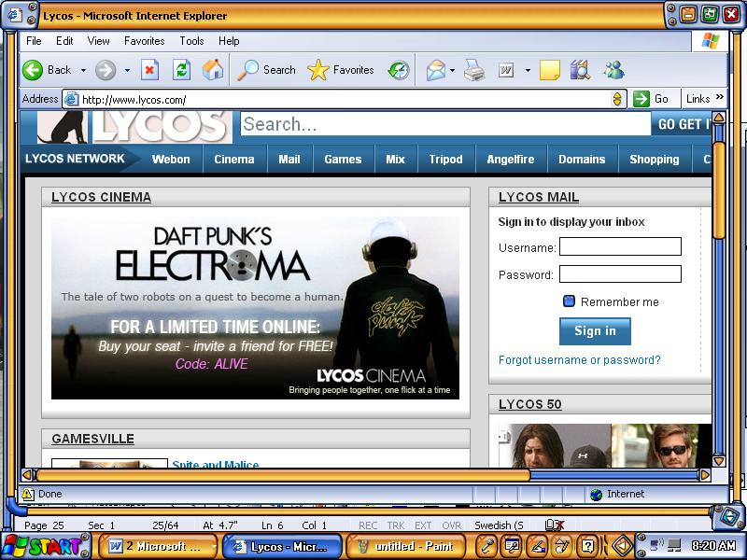This screenshot has height=560, width=747.
Task: Click the Edit with Word icon
Action: click(x=506, y=71)
